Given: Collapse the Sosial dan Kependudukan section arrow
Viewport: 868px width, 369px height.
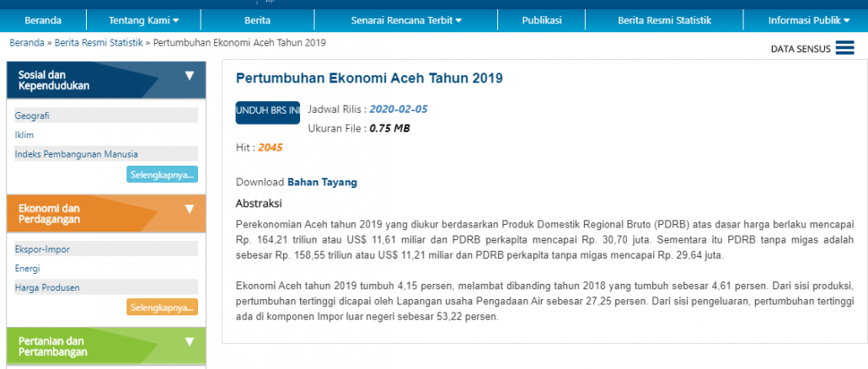Looking at the screenshot, I should pyautogui.click(x=190, y=76).
